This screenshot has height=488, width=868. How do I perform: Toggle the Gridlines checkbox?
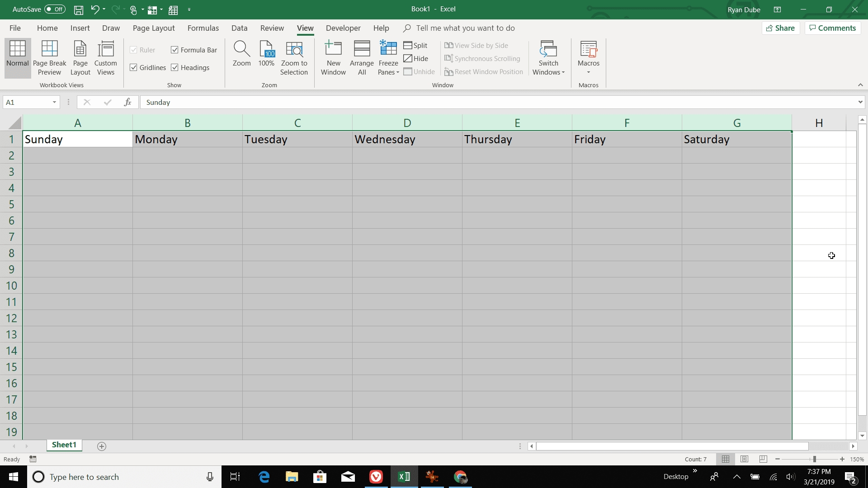tap(134, 67)
